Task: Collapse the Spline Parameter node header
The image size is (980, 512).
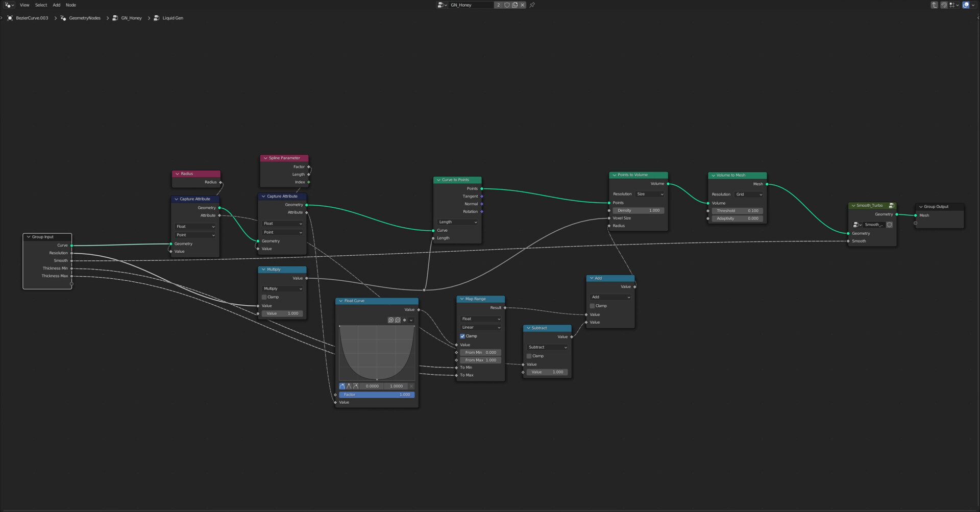Action: [265, 158]
